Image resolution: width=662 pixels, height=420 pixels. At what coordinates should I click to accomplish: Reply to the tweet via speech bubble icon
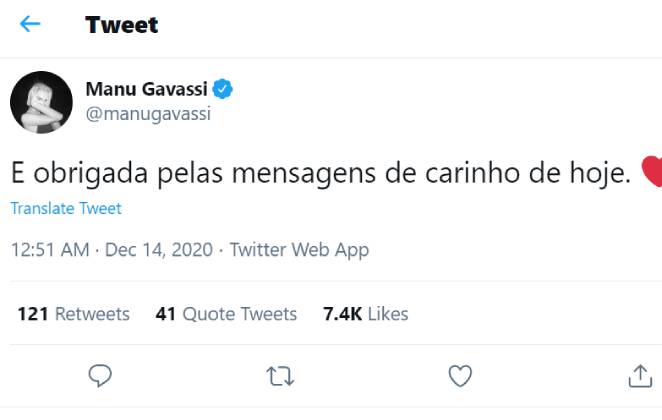99,376
